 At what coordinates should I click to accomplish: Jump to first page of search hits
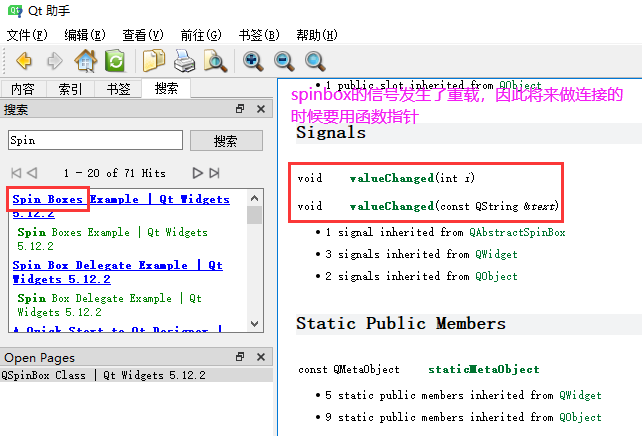(16, 173)
